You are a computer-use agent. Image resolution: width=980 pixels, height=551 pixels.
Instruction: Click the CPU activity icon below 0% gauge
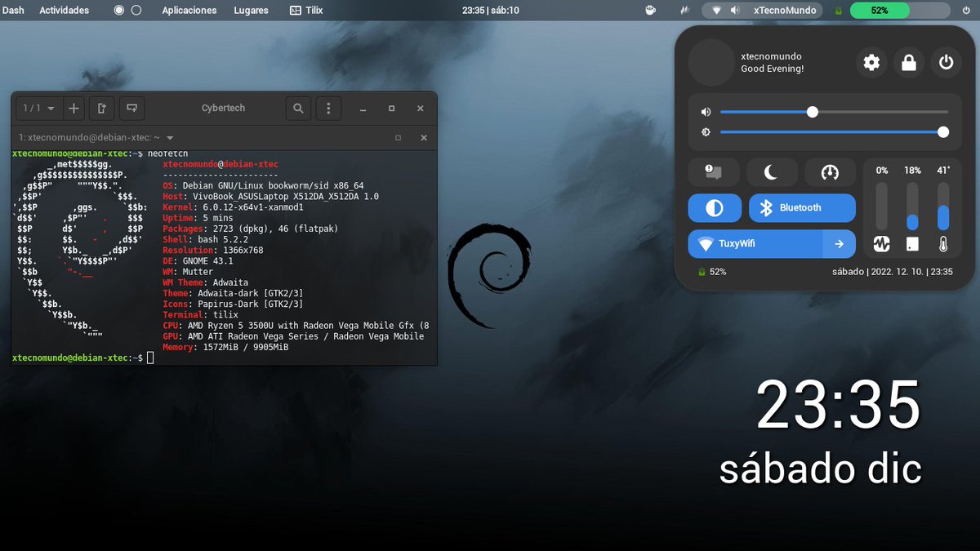tap(882, 244)
